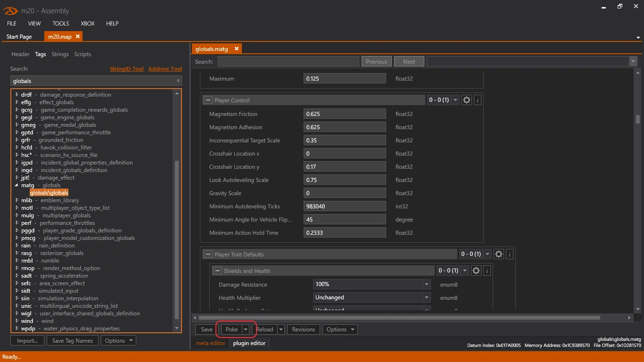The image size is (644, 362).
Task: Click the info icon beside Player Control
Action: 477,100
